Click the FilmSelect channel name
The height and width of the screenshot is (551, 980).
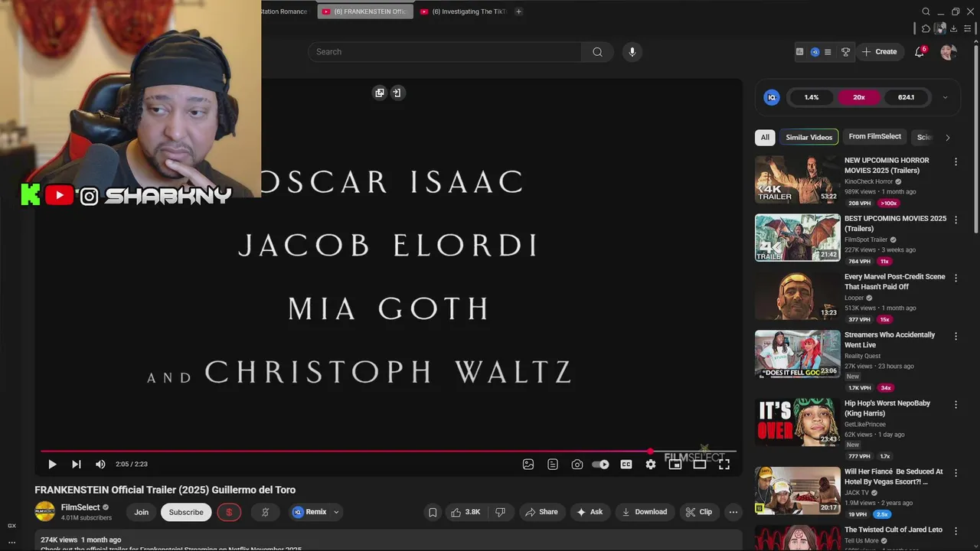click(80, 507)
